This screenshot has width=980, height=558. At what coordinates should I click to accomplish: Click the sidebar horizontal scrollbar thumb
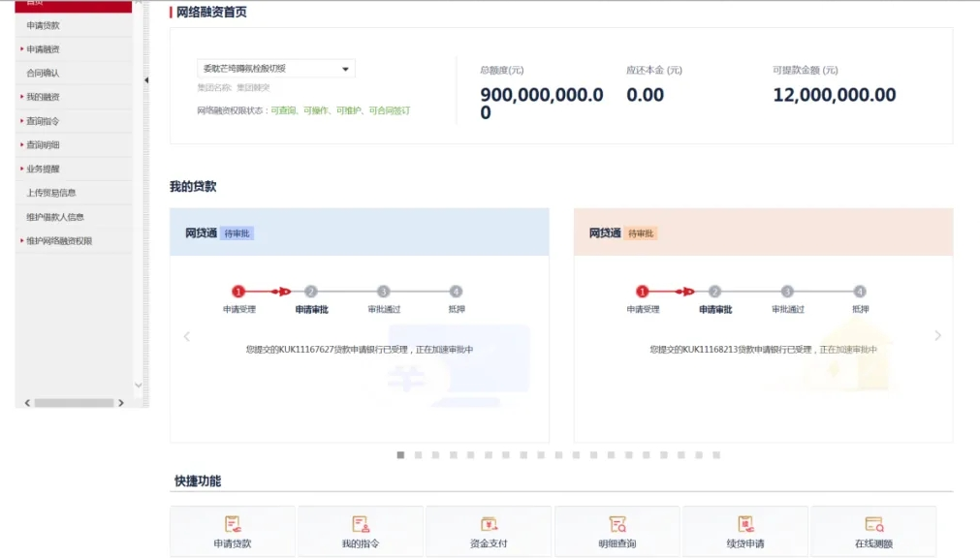(x=74, y=403)
